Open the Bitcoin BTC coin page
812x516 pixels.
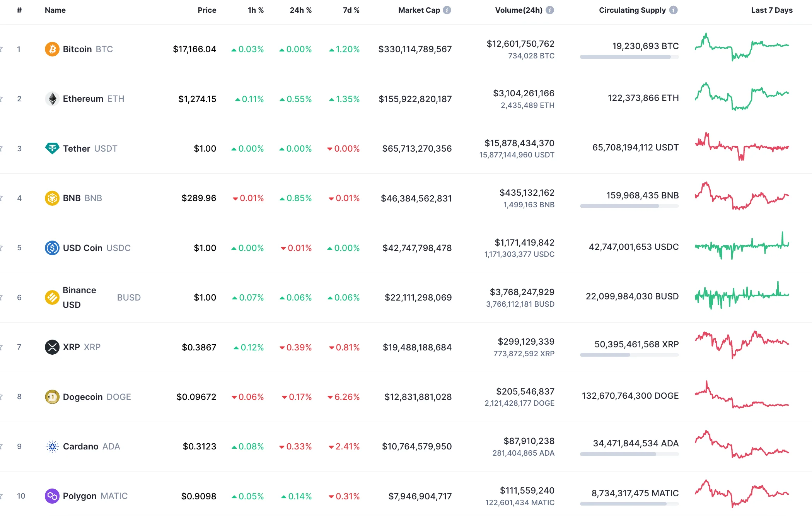point(77,49)
